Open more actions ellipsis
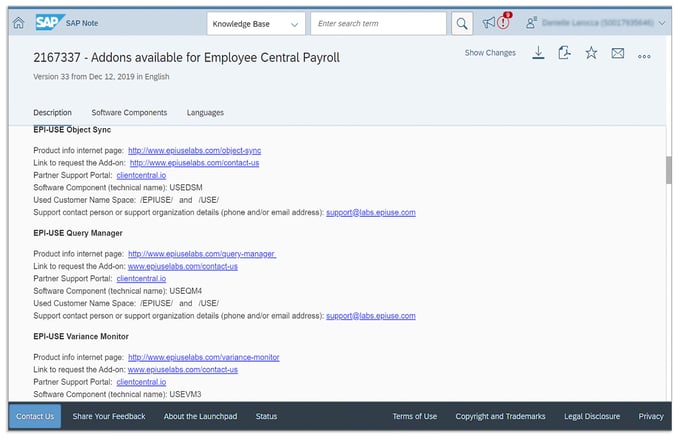This screenshot has height=437, width=677. tap(644, 56)
